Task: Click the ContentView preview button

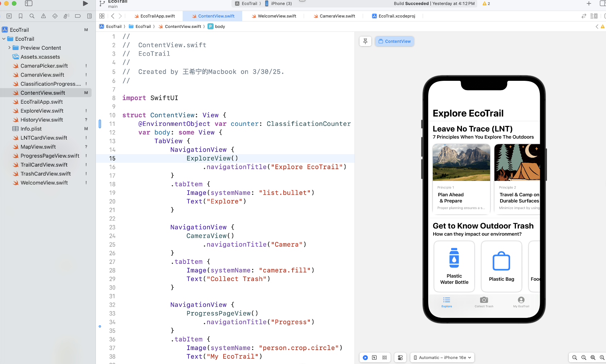Action: (x=395, y=41)
